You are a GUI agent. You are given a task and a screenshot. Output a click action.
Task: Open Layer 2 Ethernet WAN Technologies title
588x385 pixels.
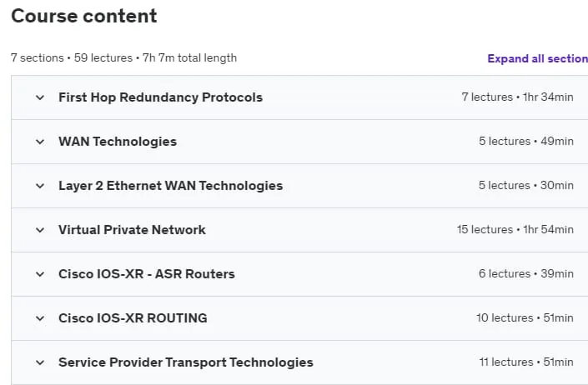[x=171, y=186]
